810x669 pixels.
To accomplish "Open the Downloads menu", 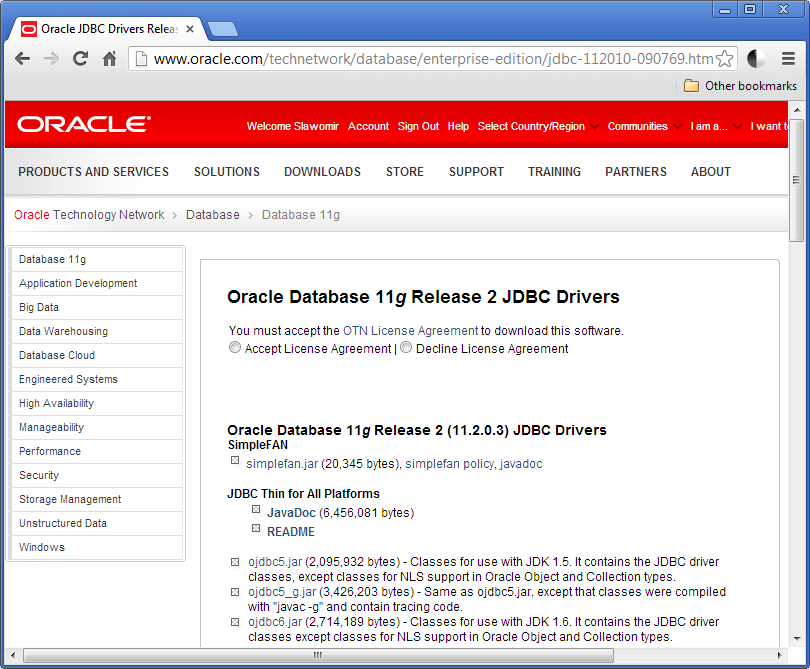I will 322,172.
